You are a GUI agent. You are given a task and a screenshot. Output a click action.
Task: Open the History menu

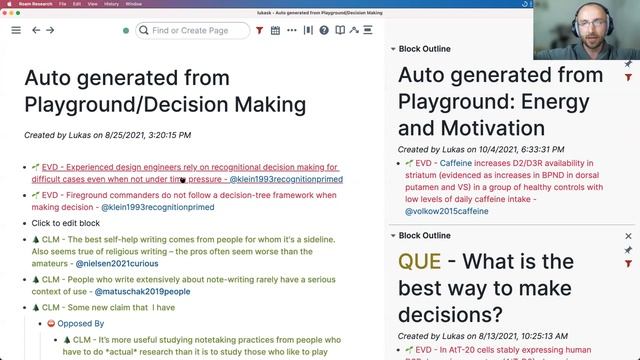tap(111, 4)
